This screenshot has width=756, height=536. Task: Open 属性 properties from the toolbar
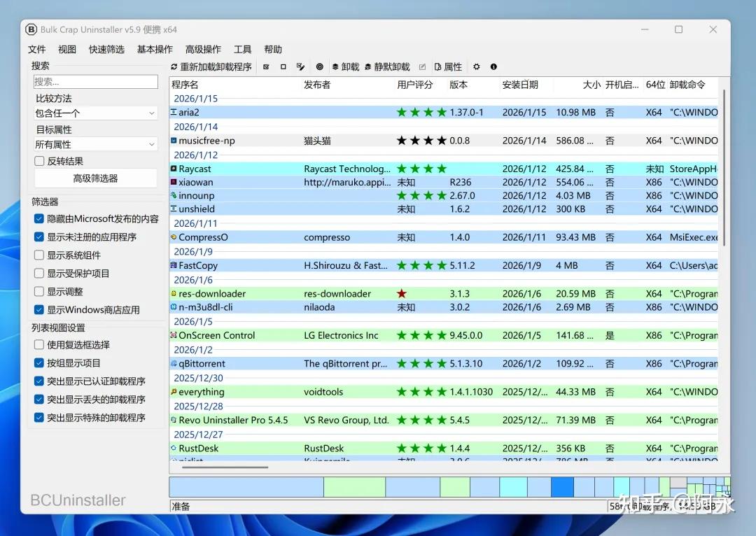tap(448, 67)
